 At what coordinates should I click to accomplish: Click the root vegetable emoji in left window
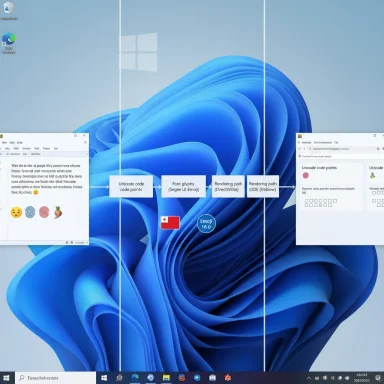58,212
